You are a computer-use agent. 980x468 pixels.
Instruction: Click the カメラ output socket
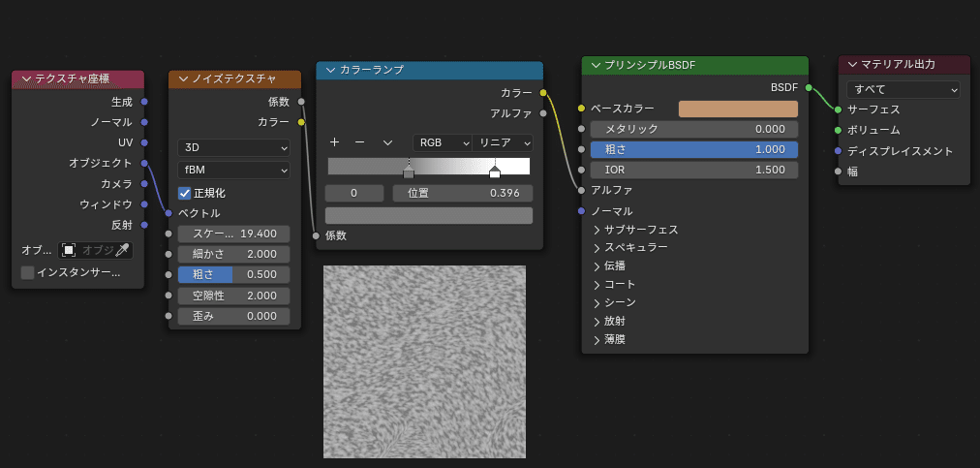pos(144,184)
